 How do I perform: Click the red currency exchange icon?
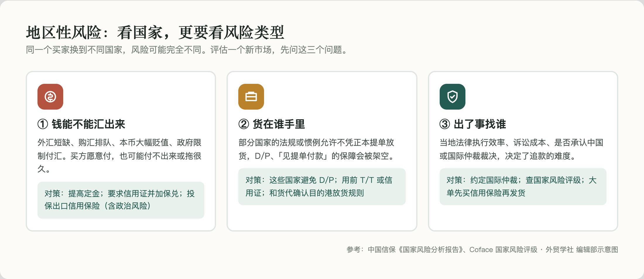point(50,97)
